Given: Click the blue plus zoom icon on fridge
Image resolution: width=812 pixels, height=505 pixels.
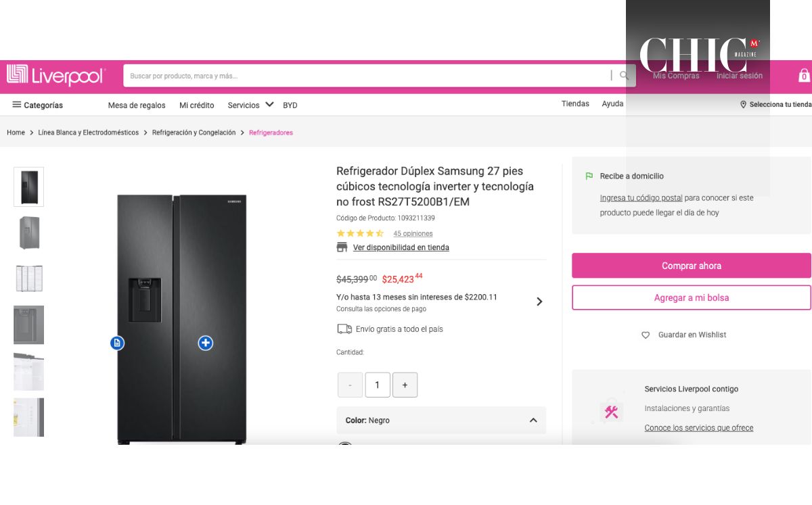Looking at the screenshot, I should (206, 343).
